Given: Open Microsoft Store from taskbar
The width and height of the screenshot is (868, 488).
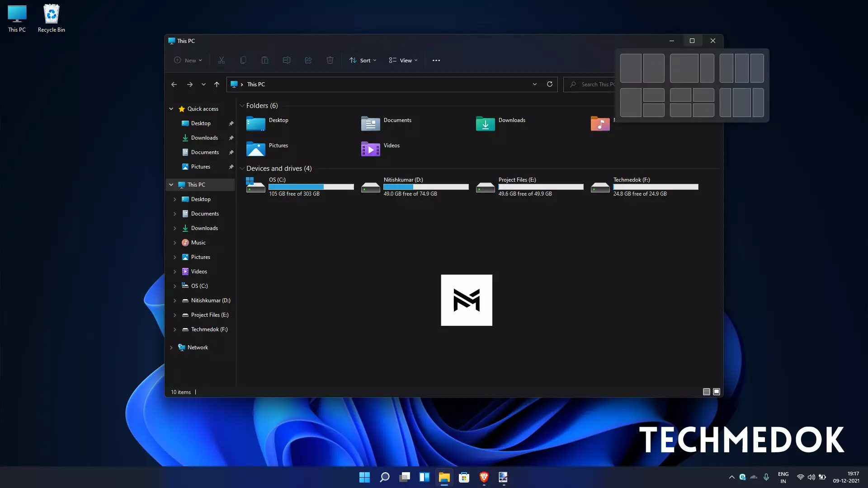Looking at the screenshot, I should [x=464, y=477].
